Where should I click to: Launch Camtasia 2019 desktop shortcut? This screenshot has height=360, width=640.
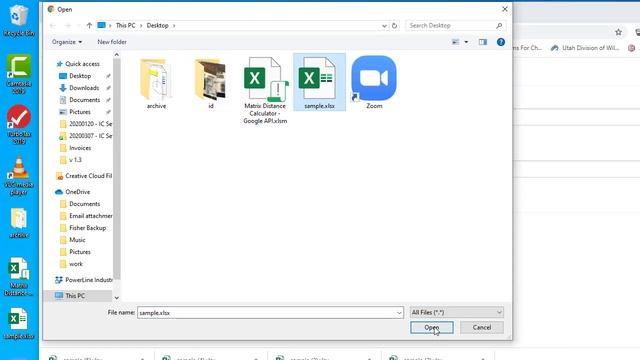click(x=18, y=74)
